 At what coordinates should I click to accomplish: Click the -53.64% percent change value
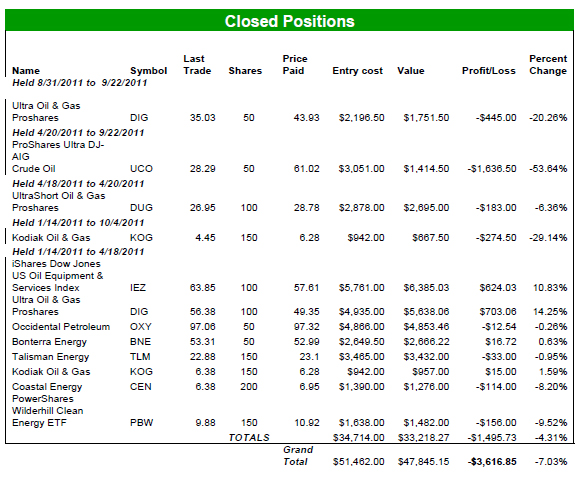pos(548,169)
